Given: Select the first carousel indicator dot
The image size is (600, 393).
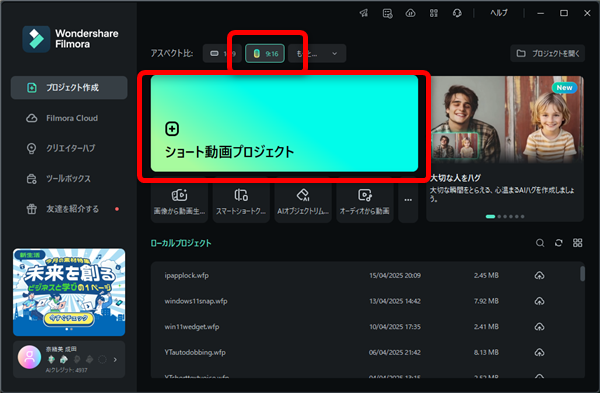Looking at the screenshot, I should pos(490,217).
